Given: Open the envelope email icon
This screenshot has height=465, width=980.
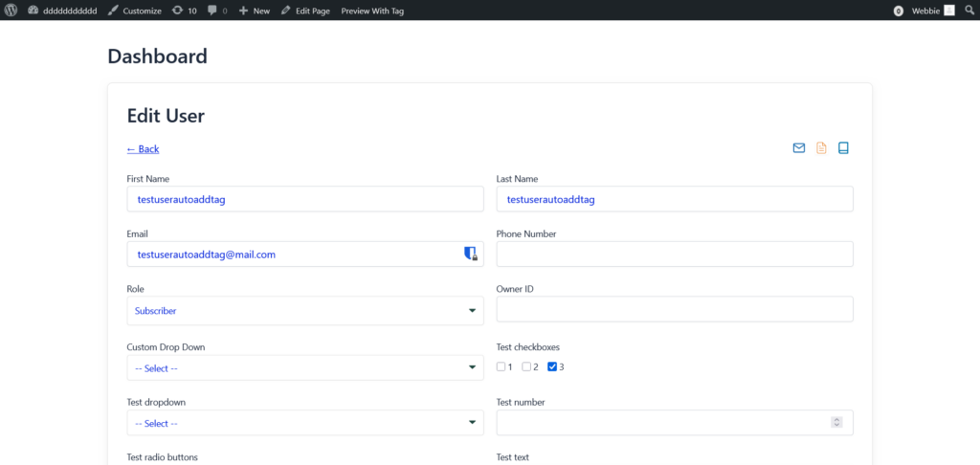Looking at the screenshot, I should (x=799, y=148).
